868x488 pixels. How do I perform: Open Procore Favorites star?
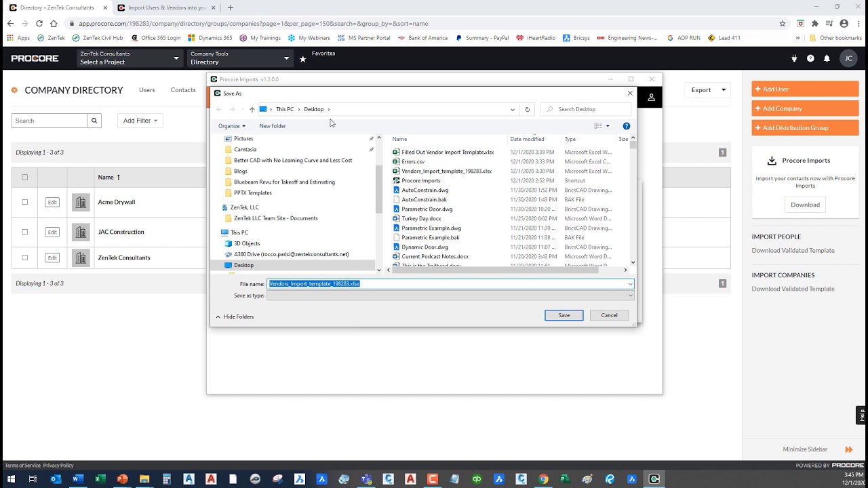tap(303, 60)
